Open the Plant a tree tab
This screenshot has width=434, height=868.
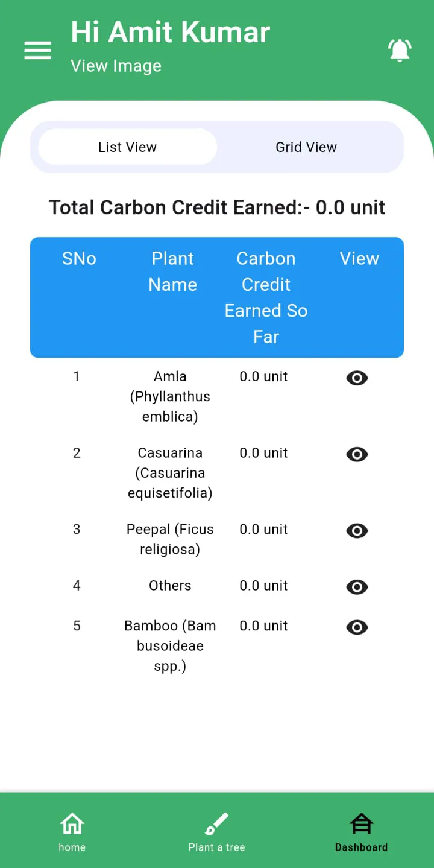point(217,832)
